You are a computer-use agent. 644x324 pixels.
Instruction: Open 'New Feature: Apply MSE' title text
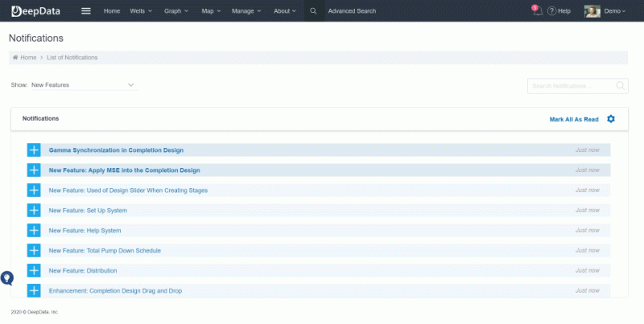pos(125,170)
